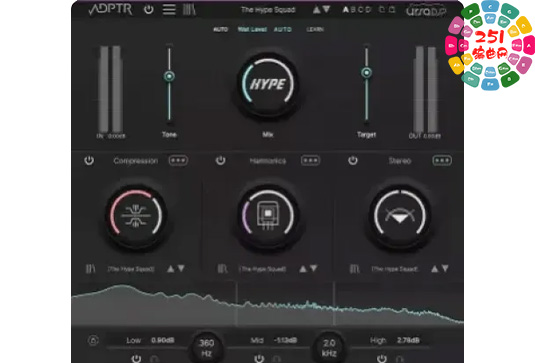Click the Target slider handle
535x363 pixels.
coord(366,72)
